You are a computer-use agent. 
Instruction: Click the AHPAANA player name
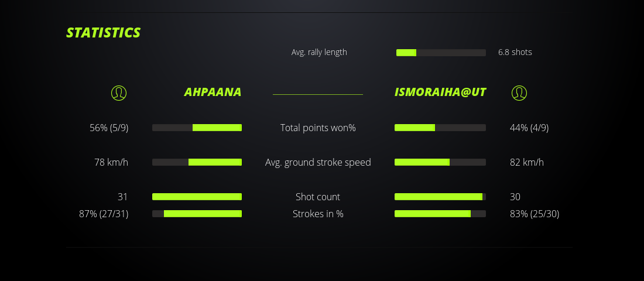(x=213, y=92)
